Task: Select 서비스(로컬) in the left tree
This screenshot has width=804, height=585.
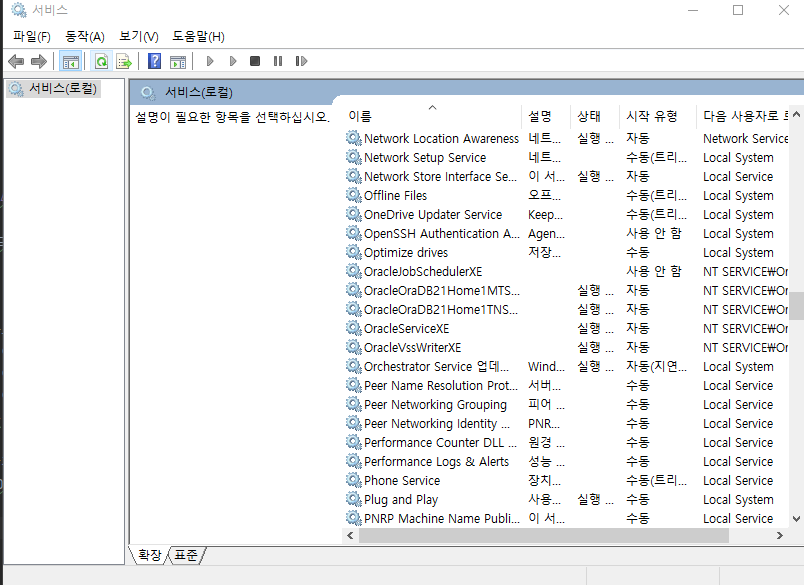Action: pyautogui.click(x=63, y=89)
